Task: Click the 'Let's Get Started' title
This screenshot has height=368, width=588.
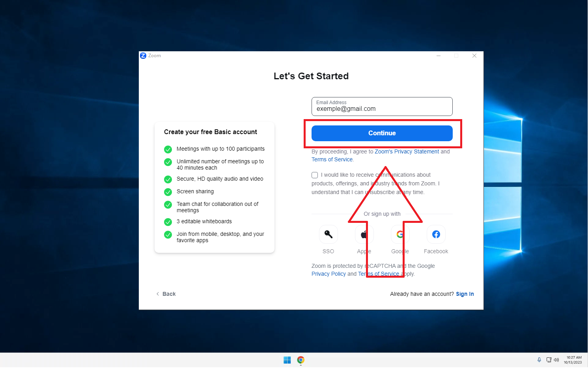Action: [x=311, y=76]
